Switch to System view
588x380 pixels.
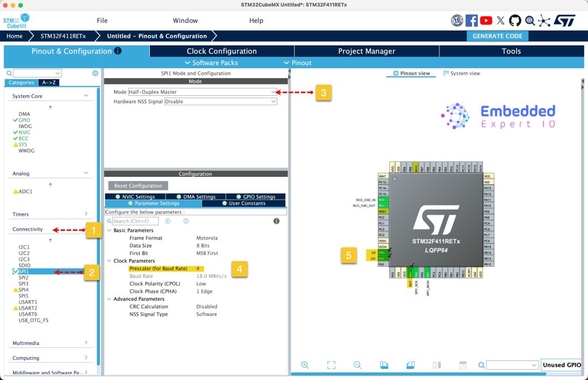[462, 73]
